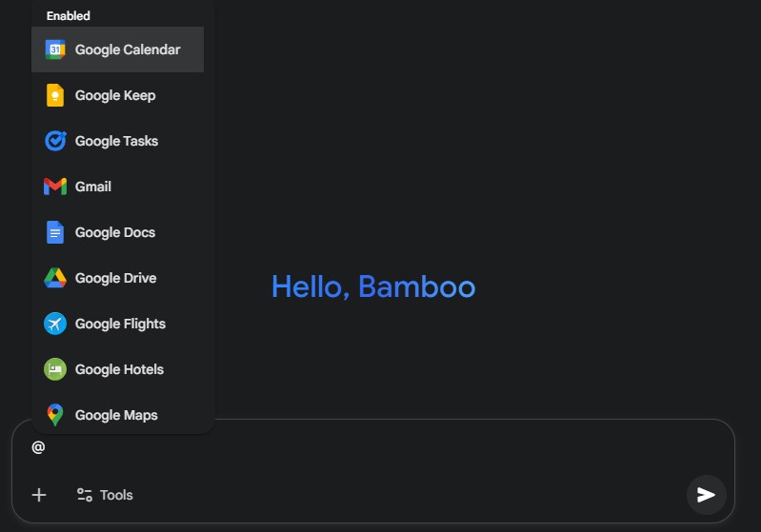
Task: Select the "Google Drive" text label
Action: [x=115, y=278]
